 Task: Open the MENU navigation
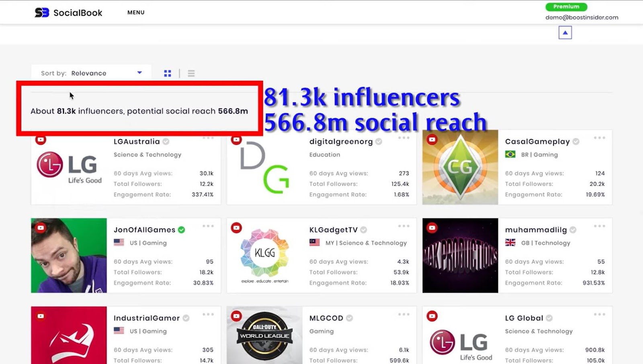[x=136, y=12]
